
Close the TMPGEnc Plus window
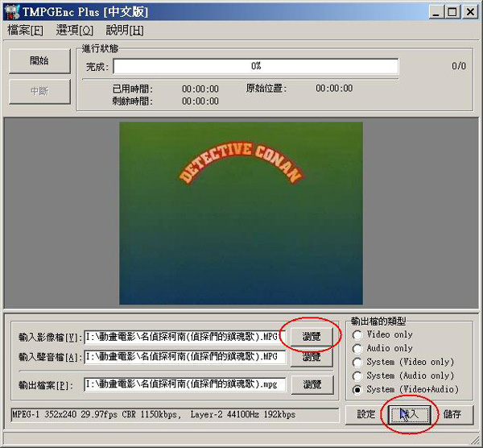(470, 12)
